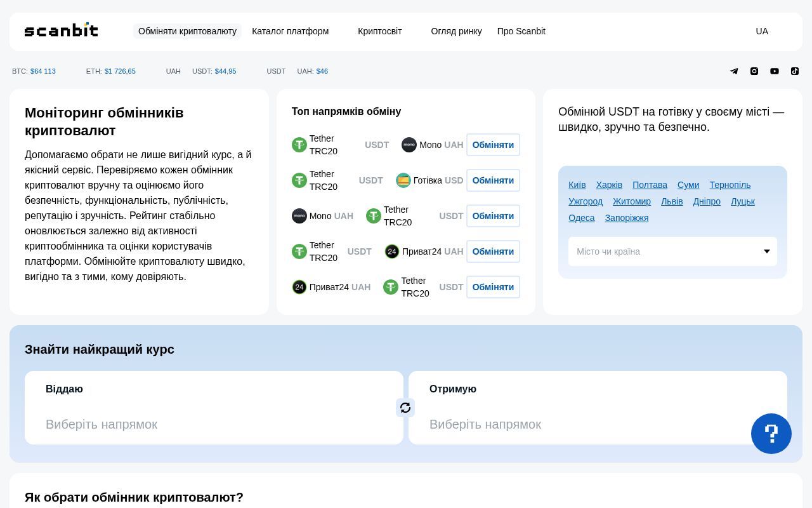Viewport: 812px width, 508px height.
Task: Click the BTC price $64 113
Action: coord(43,71)
